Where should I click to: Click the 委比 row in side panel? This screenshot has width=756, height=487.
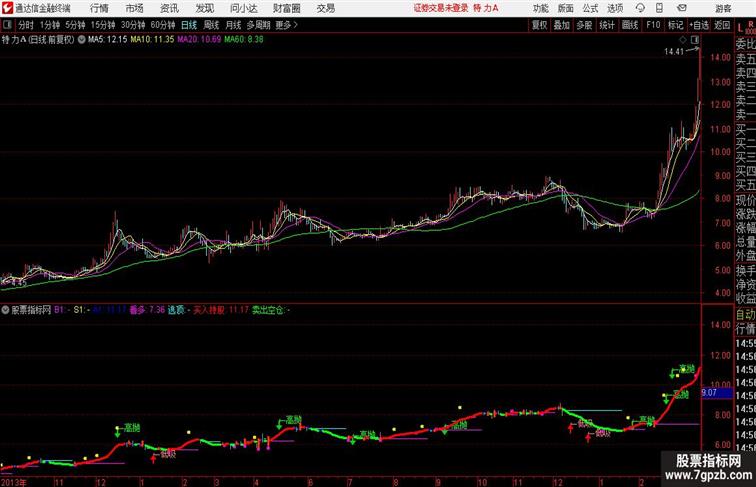[745, 44]
